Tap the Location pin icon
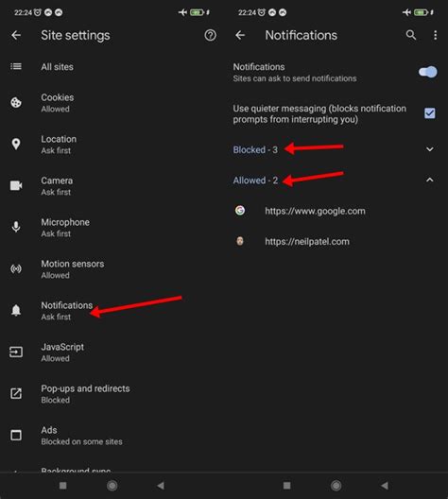The width and height of the screenshot is (448, 499). (x=16, y=145)
